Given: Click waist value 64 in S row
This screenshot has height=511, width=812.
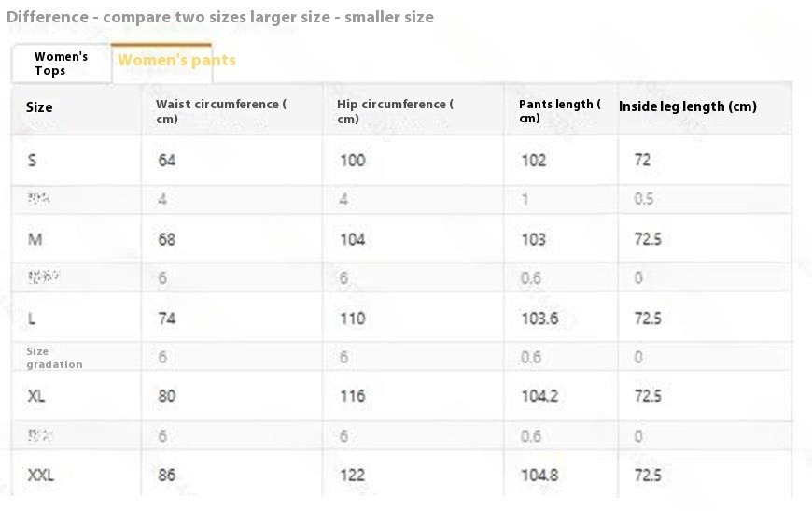Looking at the screenshot, I should tap(166, 161).
